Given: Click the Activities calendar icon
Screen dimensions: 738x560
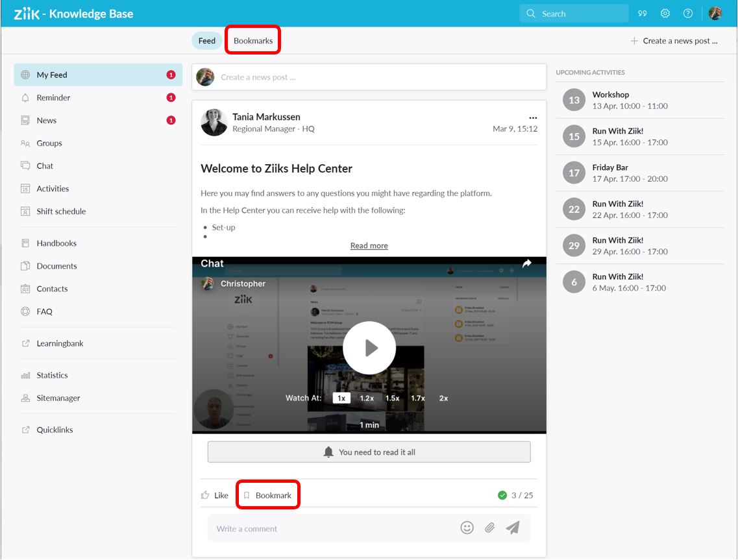Looking at the screenshot, I should [25, 189].
